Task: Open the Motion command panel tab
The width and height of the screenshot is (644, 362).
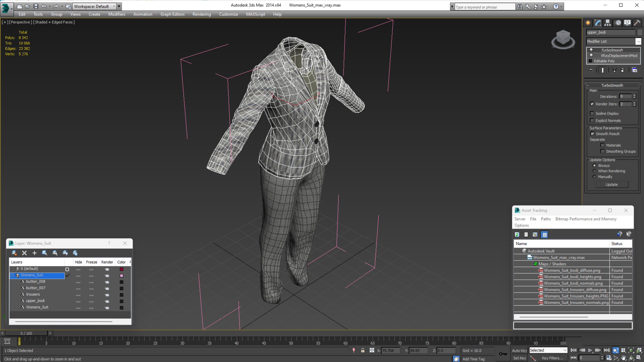Action: (x=618, y=23)
